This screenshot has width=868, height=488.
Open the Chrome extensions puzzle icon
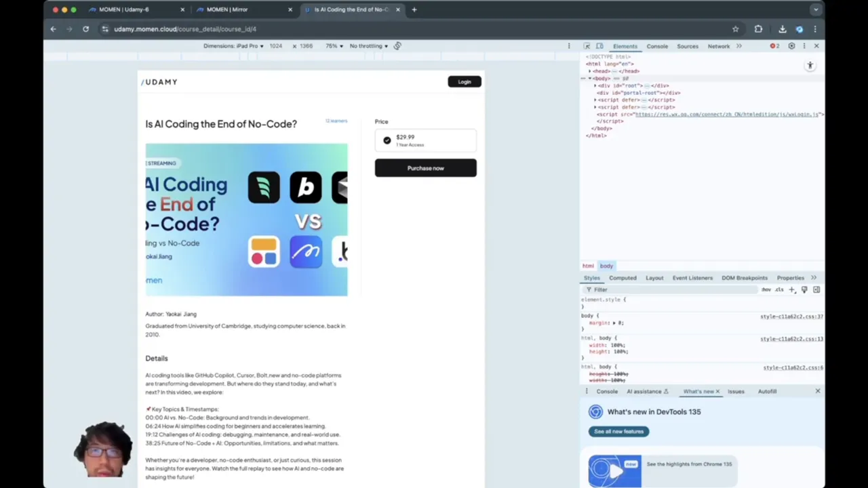click(758, 29)
